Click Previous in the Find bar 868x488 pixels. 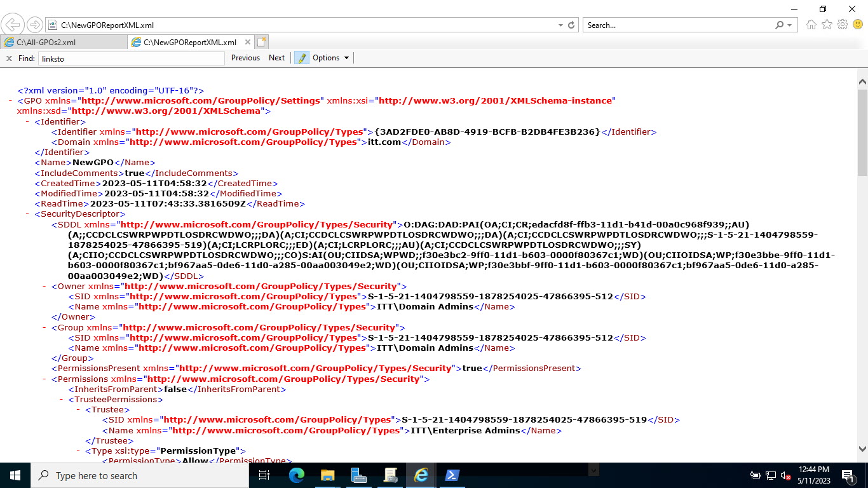click(245, 57)
